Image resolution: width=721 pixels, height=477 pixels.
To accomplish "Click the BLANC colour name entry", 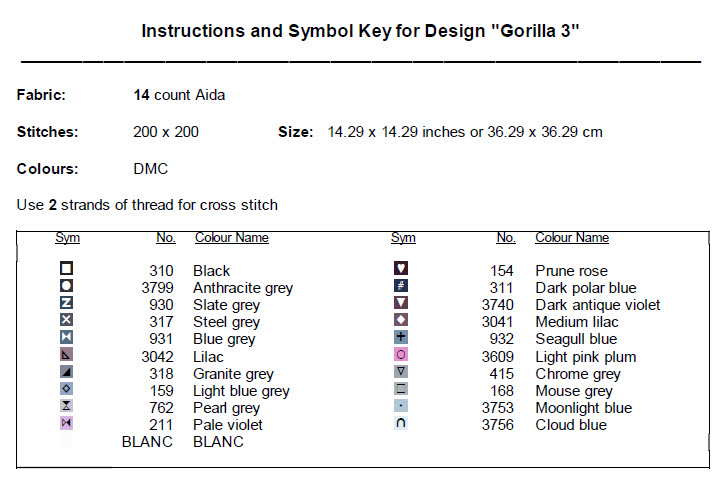I will pyautogui.click(x=218, y=442).
